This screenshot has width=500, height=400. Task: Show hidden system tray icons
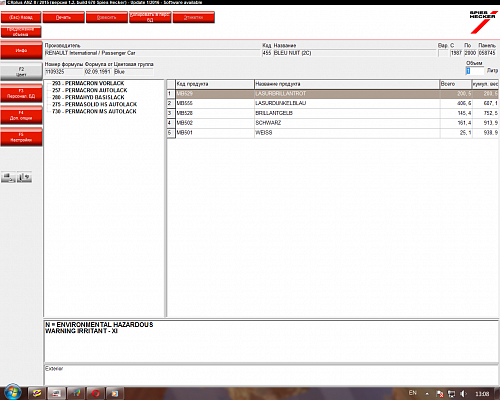click(427, 394)
